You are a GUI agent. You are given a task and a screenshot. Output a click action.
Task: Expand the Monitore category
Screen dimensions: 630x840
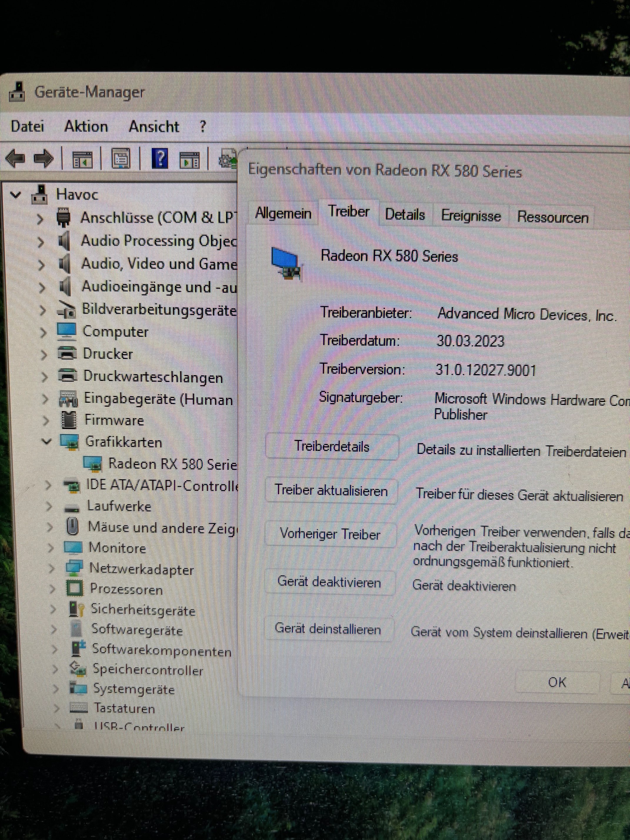(50, 547)
